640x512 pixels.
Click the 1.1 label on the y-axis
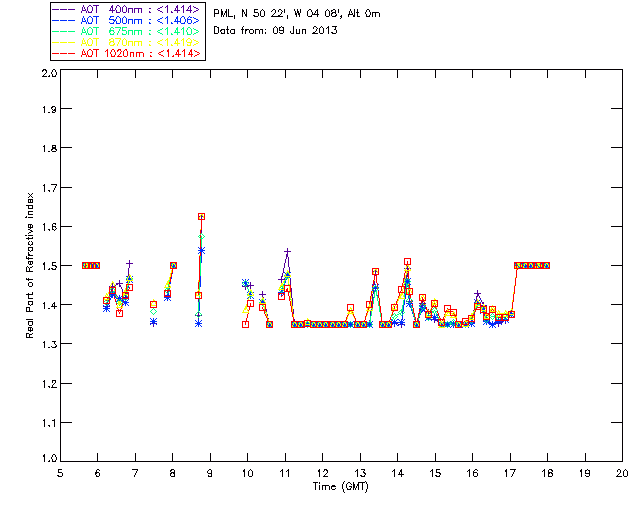49,423
